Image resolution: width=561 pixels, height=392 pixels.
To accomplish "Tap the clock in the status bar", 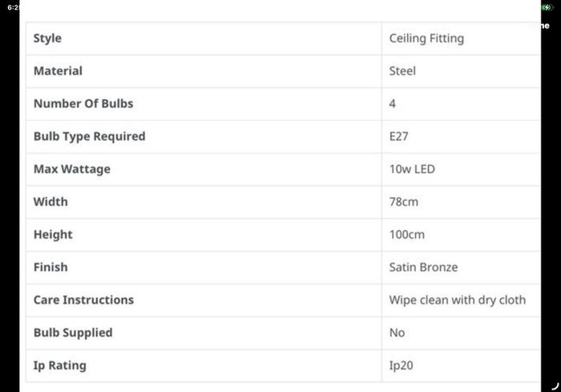I will click(x=13, y=7).
